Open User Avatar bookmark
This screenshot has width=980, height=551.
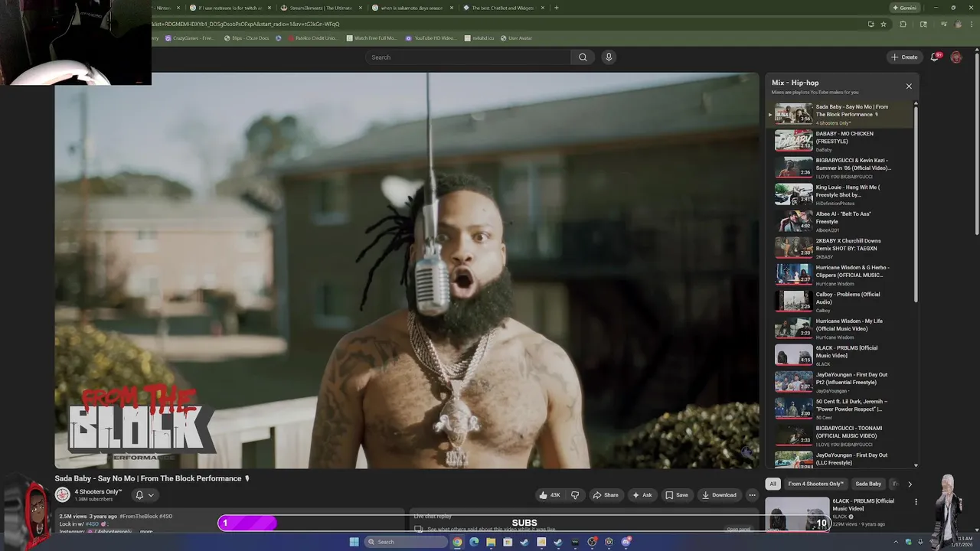click(x=516, y=37)
